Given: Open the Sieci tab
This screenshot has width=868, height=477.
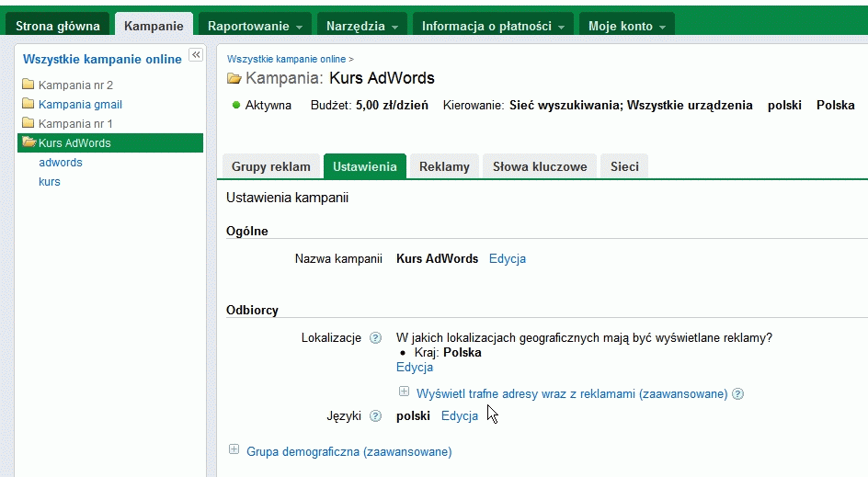Looking at the screenshot, I should pos(624,166).
